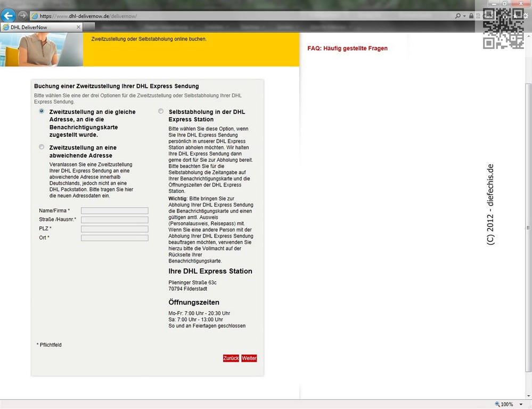Minimize the Internet Explorer window
This screenshot has width=532, height=409.
[x=495, y=3]
